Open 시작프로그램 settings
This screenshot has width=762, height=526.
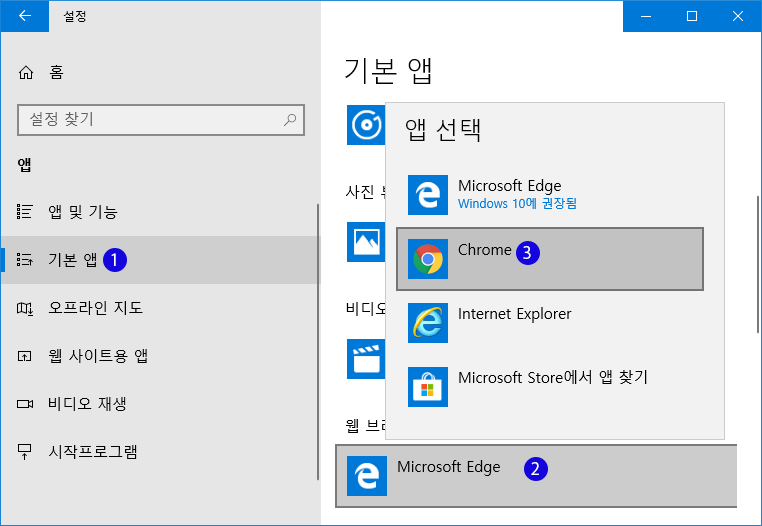[x=159, y=452]
